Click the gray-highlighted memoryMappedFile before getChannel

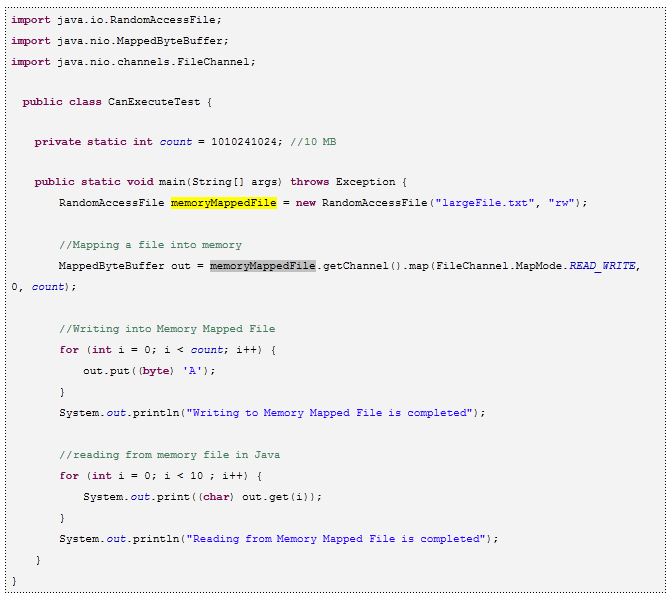click(x=262, y=266)
